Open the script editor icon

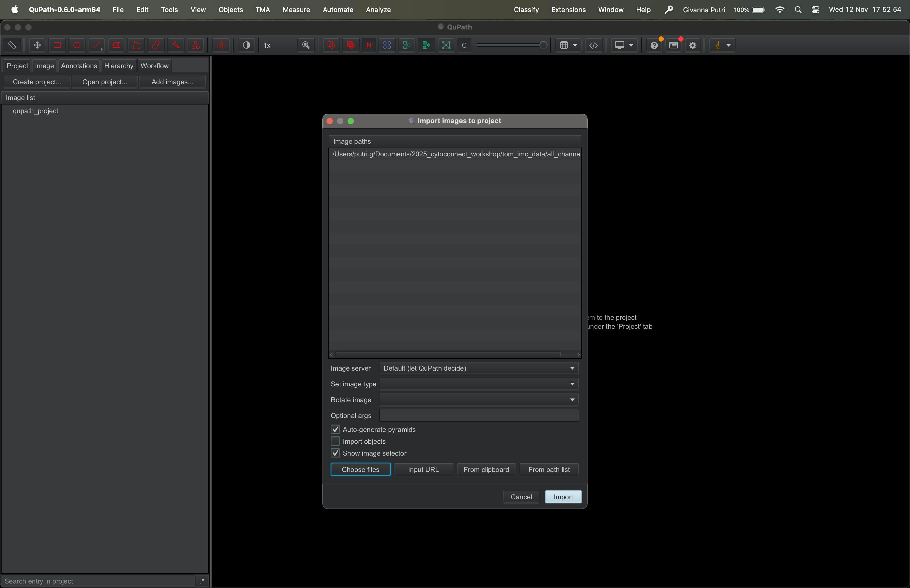coord(594,45)
